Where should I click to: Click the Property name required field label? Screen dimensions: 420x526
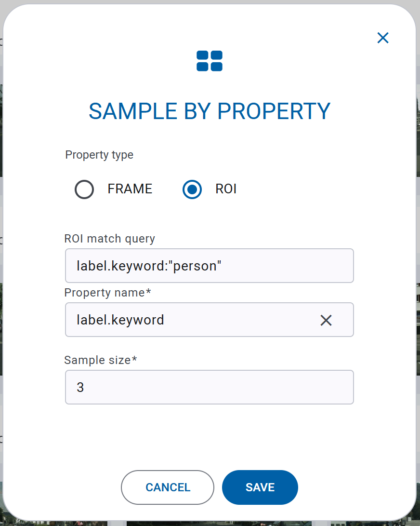point(100,293)
